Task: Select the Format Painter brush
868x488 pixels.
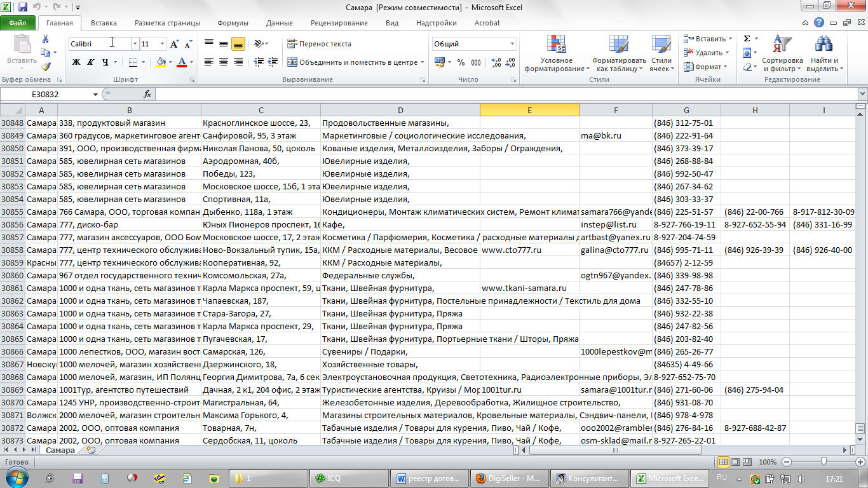Action: click(x=46, y=67)
